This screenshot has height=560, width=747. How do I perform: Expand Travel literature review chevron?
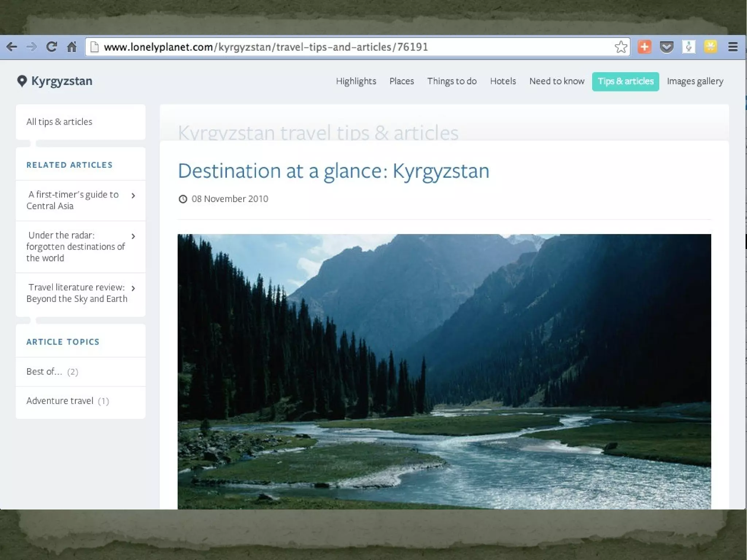pos(133,288)
